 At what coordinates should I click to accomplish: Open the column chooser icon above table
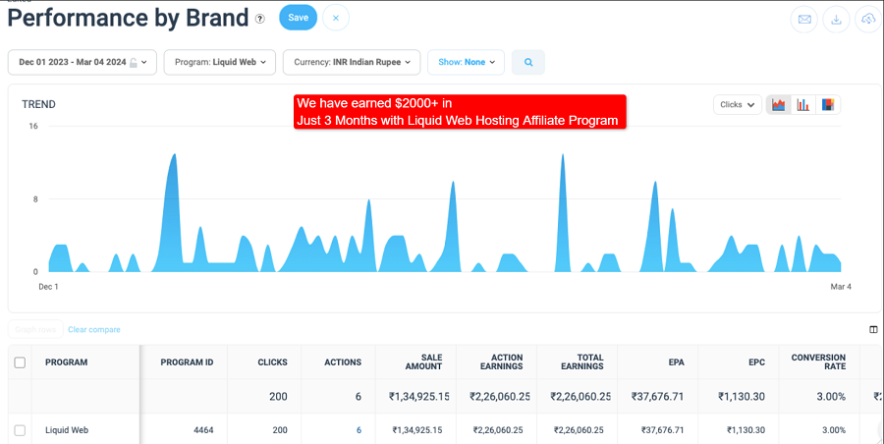[873, 330]
